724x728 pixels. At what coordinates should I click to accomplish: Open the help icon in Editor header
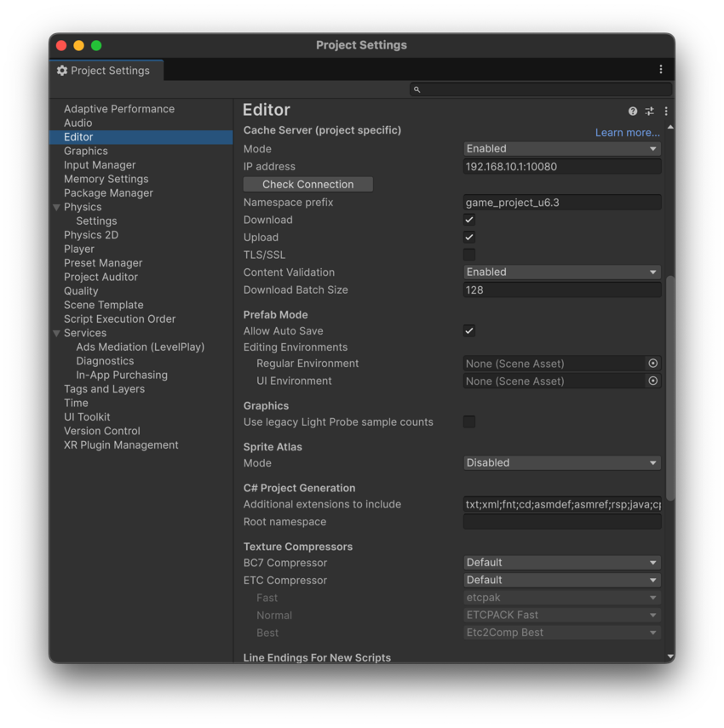pyautogui.click(x=633, y=112)
